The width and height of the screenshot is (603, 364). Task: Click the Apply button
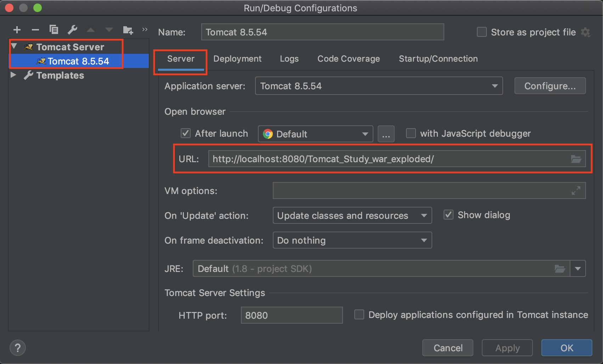pyautogui.click(x=507, y=348)
